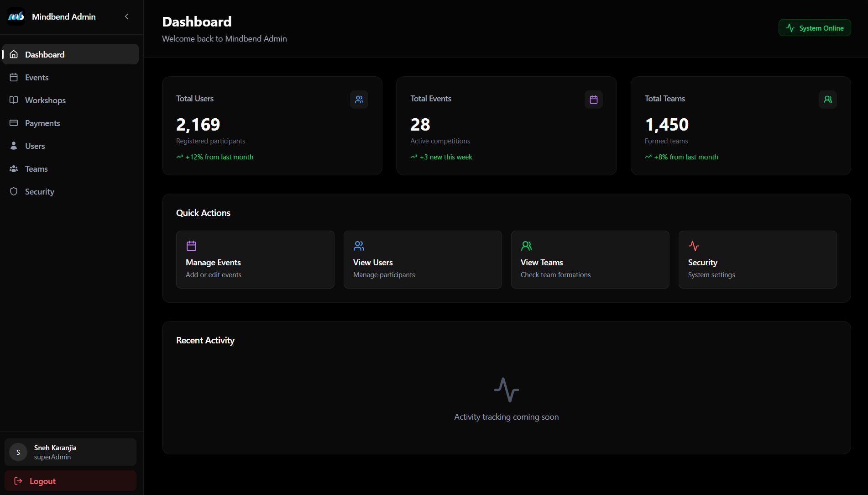
Task: Open the Manage Events quick action
Action: click(x=255, y=259)
